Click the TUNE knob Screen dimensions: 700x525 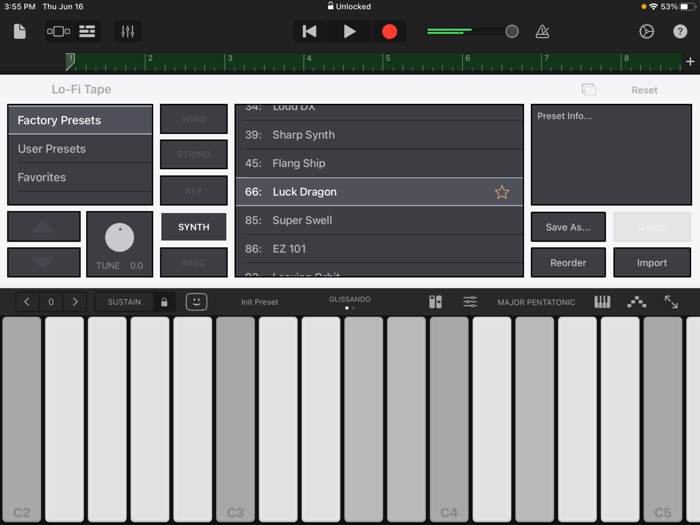coord(120,237)
